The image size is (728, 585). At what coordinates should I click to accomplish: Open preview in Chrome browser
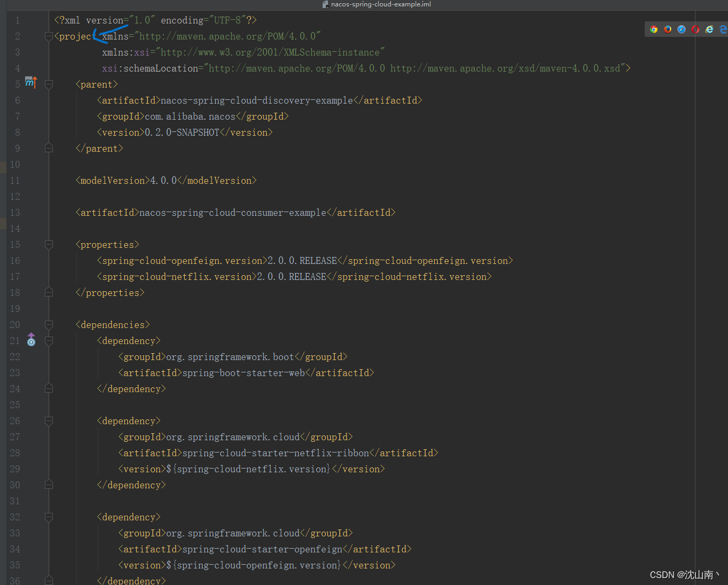654,29
